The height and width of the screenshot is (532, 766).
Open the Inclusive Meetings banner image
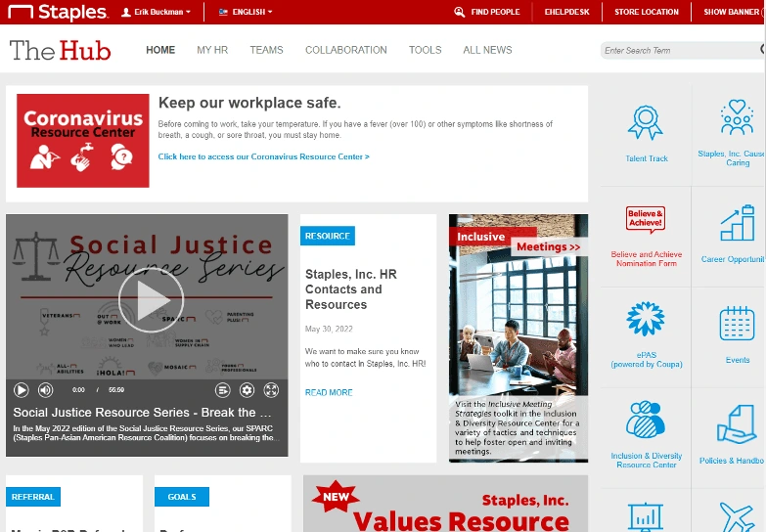click(518, 338)
